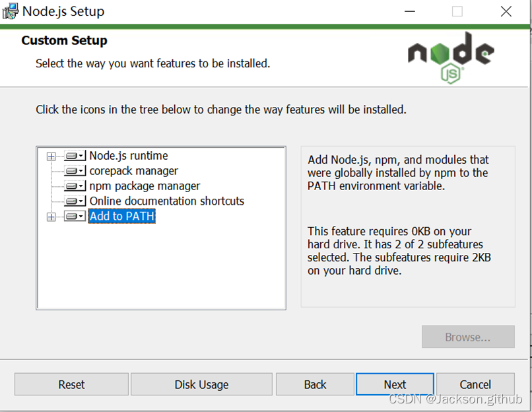This screenshot has width=532, height=412.
Task: Select the npm package manager feature
Action: (145, 186)
